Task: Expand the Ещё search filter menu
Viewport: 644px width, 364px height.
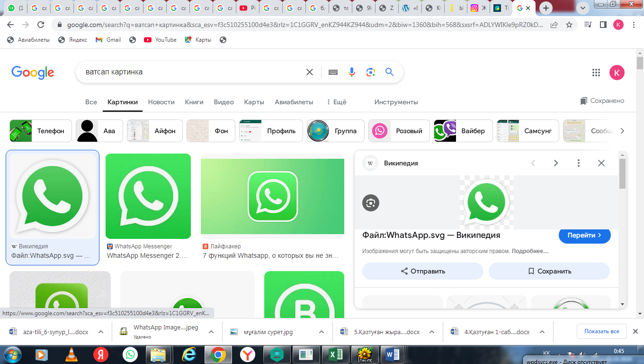Action: [x=337, y=102]
